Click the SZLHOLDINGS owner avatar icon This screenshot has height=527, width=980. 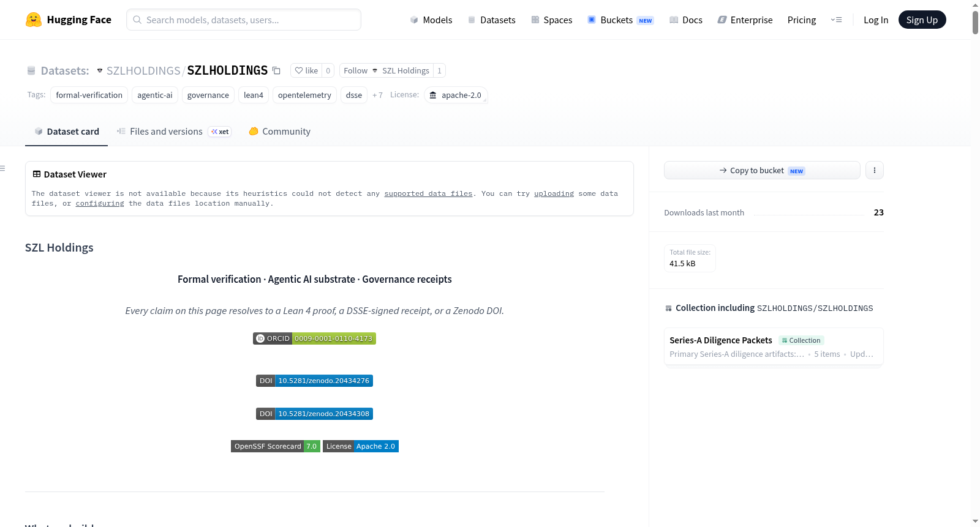click(100, 70)
